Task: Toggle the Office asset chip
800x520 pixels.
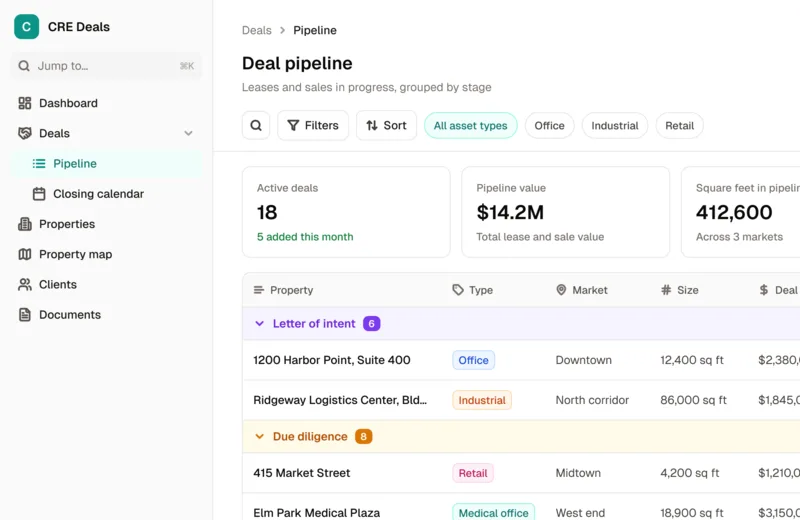Action: 549,126
